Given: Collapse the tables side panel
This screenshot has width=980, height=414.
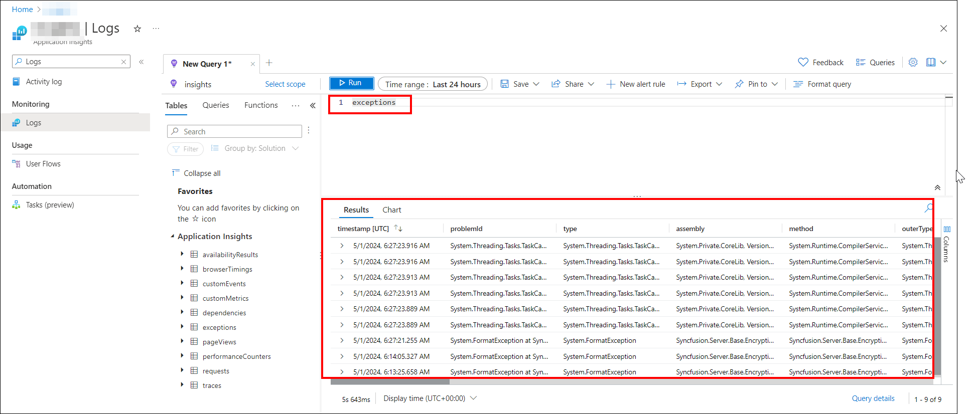Looking at the screenshot, I should pyautogui.click(x=313, y=105).
